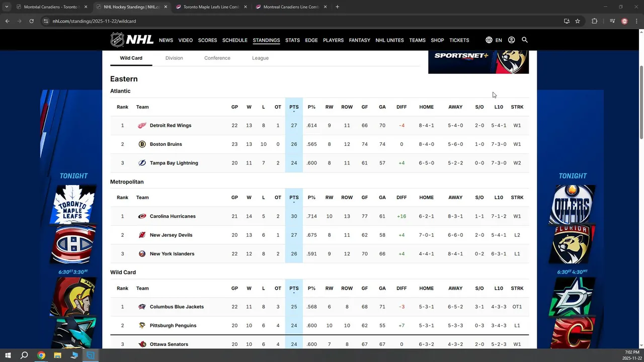This screenshot has height=362, width=644.
Task: Open the SHOP link in header
Action: coord(437,40)
